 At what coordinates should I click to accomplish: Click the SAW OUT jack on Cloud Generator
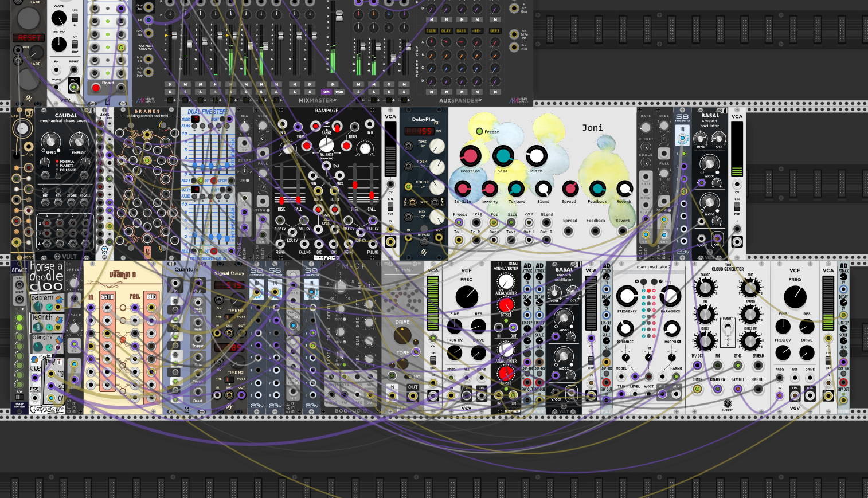coord(738,389)
